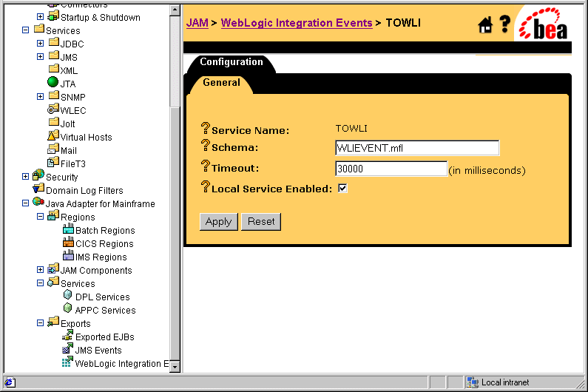This screenshot has width=588, height=392.
Task: Collapse the Regions node
Action: tap(40, 217)
